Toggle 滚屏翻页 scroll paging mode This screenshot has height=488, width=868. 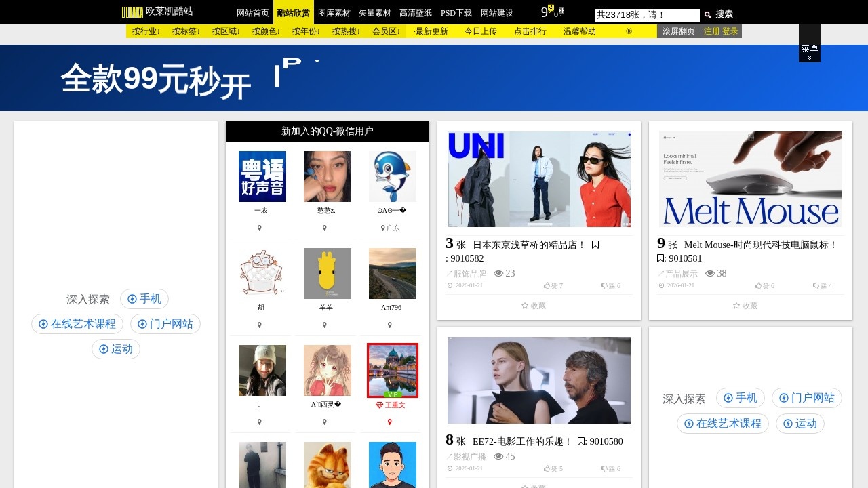coord(678,31)
